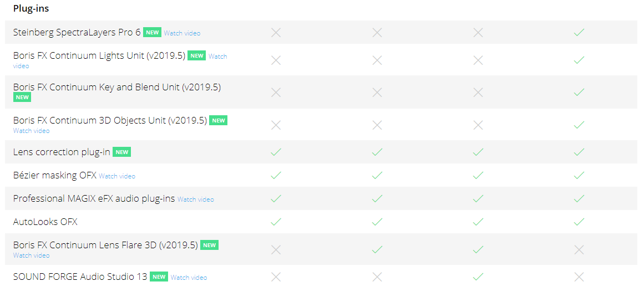This screenshot has width=644, height=302.
Task: Click the checkmark in the Key and Blend Unit row
Action: pos(579,93)
